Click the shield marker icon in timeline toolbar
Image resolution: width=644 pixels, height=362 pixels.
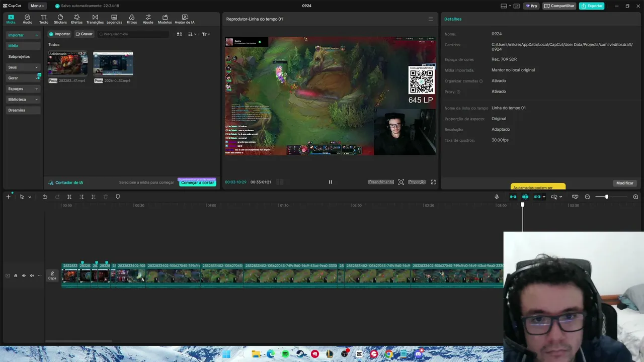(x=118, y=197)
